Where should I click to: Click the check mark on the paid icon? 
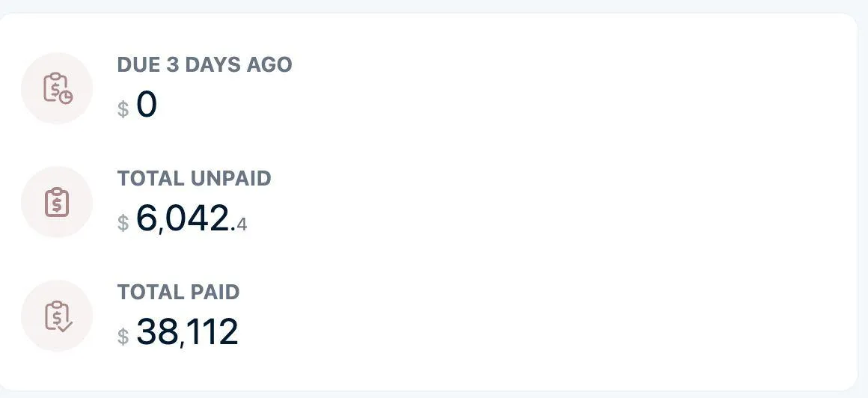65,325
